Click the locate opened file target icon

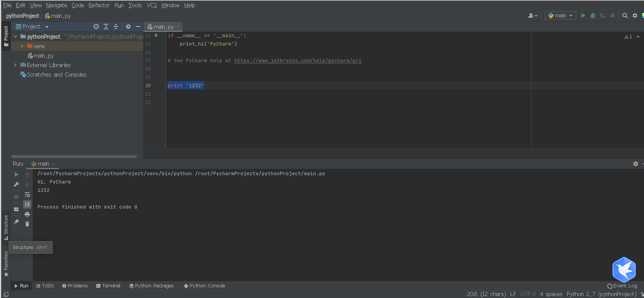(96, 27)
